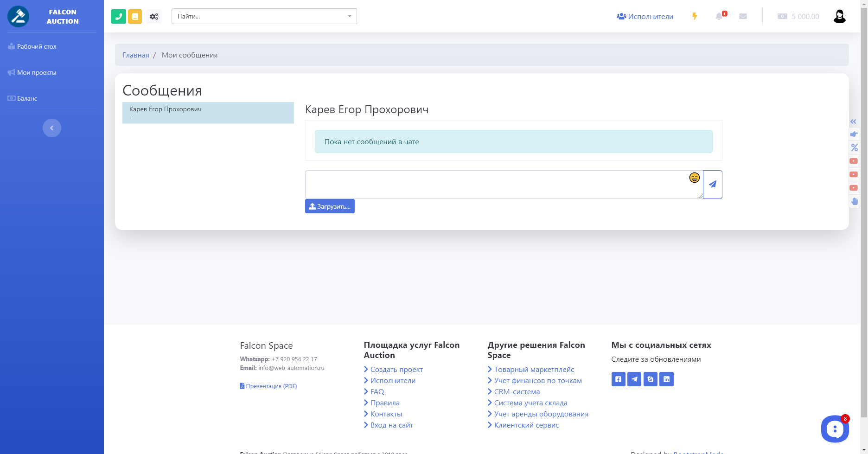Collapse right panel with double chevron
The image size is (868, 454).
coord(853,121)
